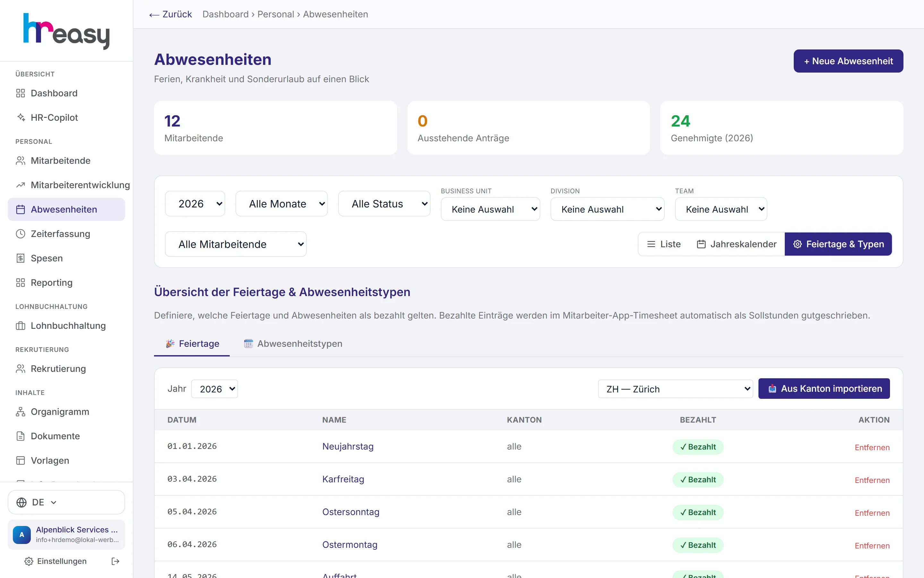The width and height of the screenshot is (924, 578).
Task: Open the Jahr 2026 holiday dropdown
Action: click(215, 389)
